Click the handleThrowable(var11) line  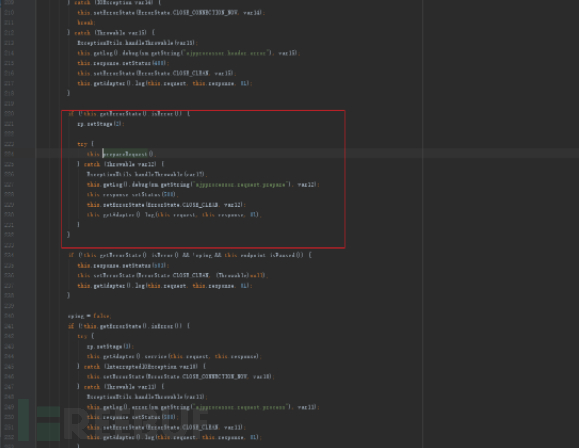point(147,397)
